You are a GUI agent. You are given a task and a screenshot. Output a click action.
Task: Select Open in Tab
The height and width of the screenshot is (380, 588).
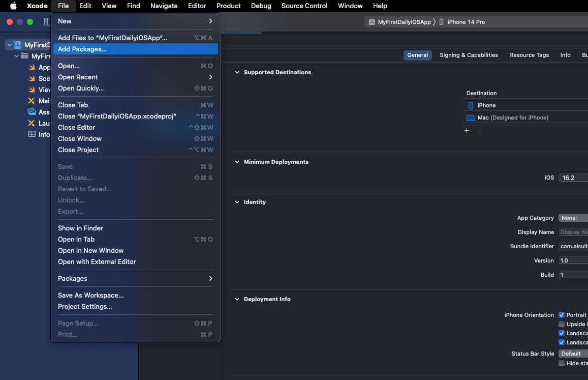point(135,240)
